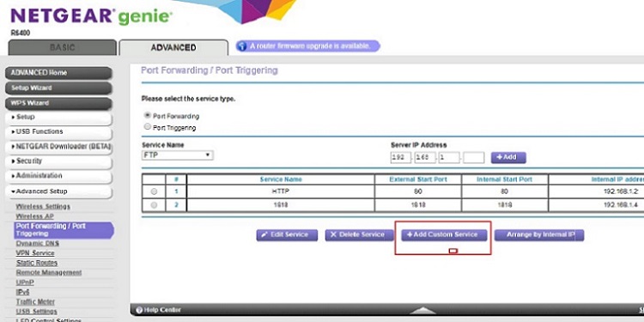Click the info icon in firmware upgrade notice
Viewport: 644px width, 322px height.
coord(242,46)
